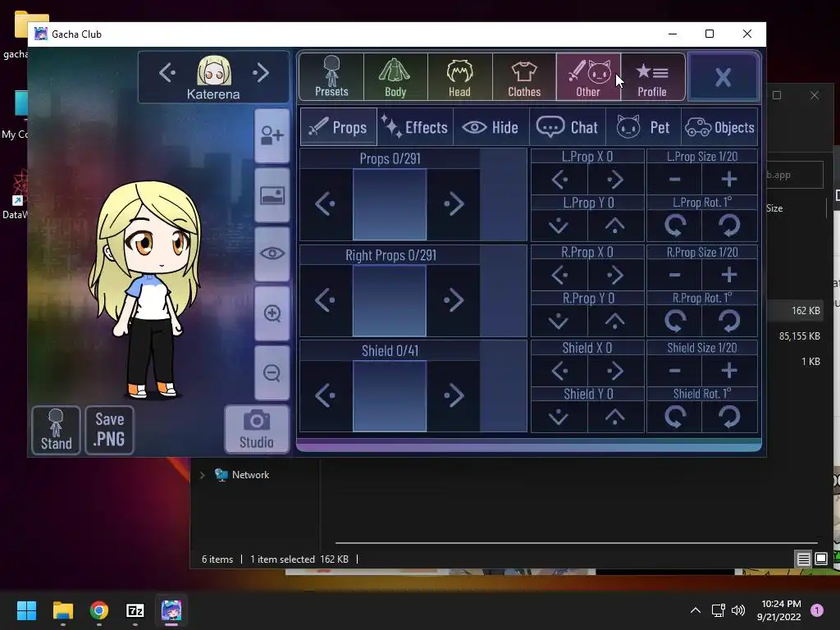
Task: Open the Other tab
Action: tap(588, 76)
